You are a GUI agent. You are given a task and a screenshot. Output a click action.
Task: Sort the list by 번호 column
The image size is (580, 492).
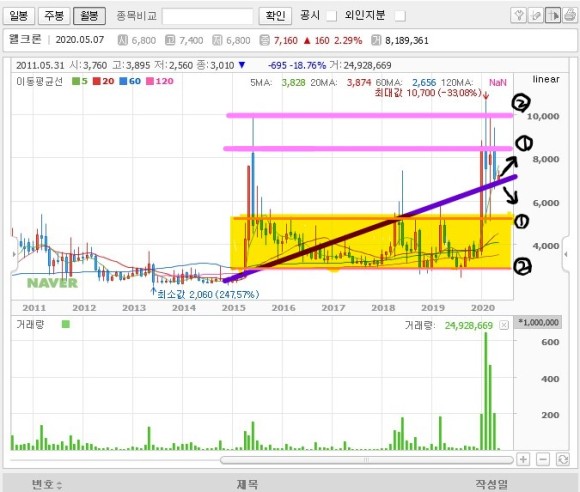[47, 484]
